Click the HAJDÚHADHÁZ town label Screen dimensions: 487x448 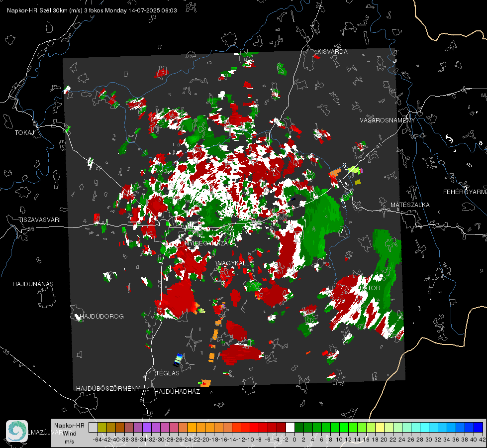[177, 392]
